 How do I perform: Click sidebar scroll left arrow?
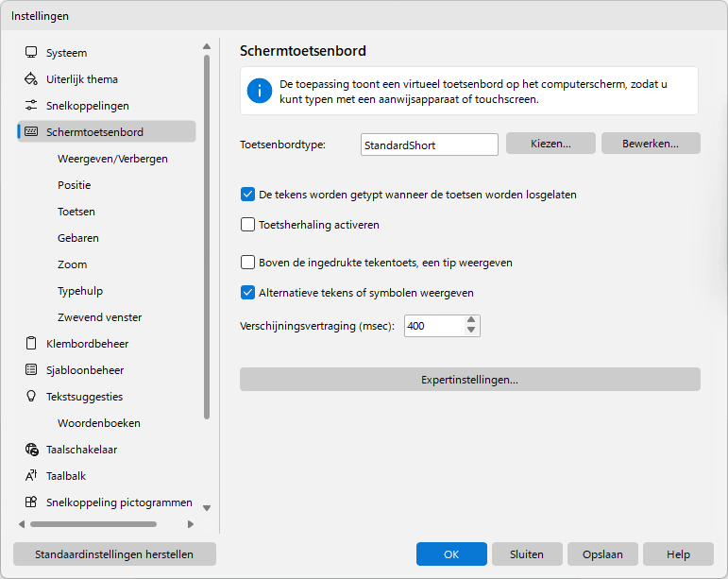coord(22,524)
